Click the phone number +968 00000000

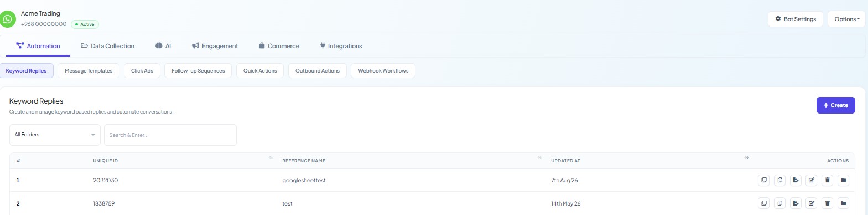[x=44, y=24]
